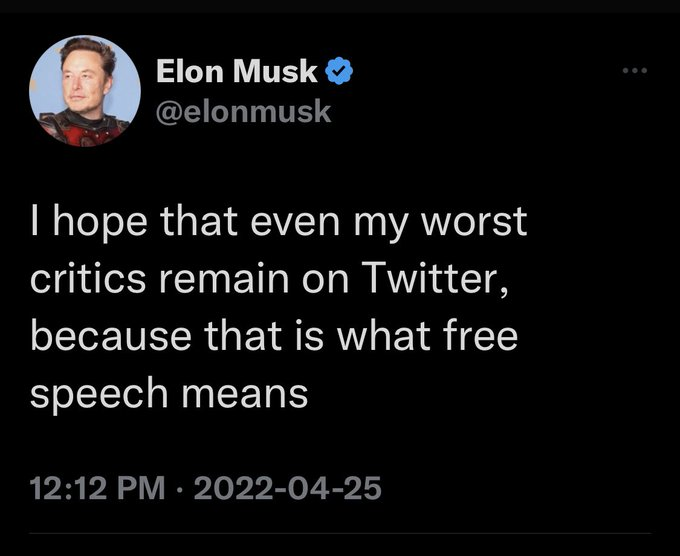Click the word "hope" in the first line
The height and width of the screenshot is (556, 680).
pos(100,222)
